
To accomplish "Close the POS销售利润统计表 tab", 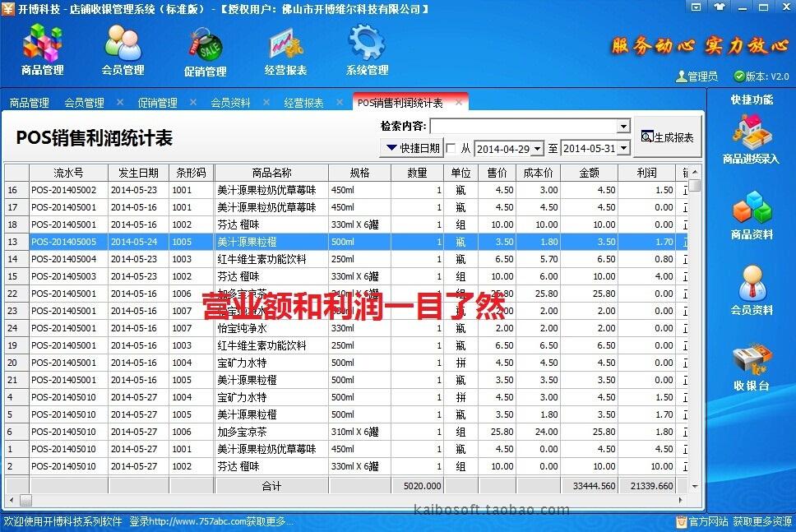I will click(x=459, y=103).
